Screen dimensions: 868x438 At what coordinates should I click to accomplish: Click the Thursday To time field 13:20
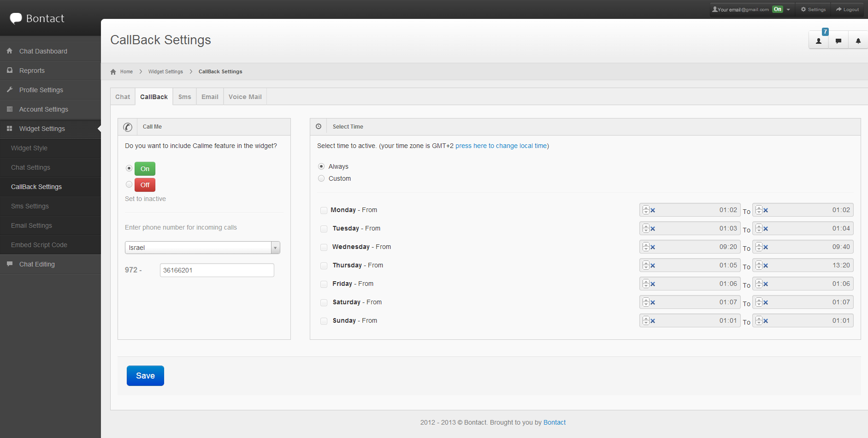(803, 265)
